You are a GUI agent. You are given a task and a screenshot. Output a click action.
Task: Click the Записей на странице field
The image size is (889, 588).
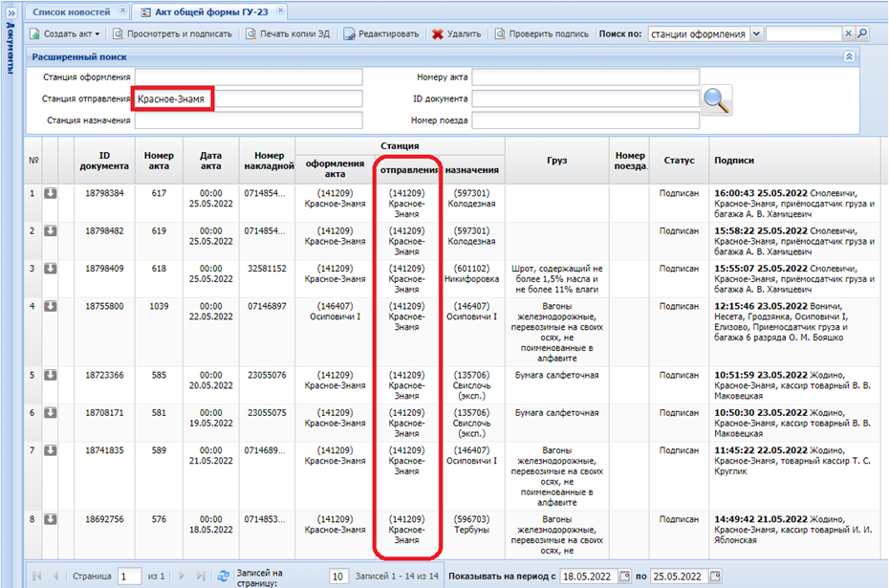point(337,577)
